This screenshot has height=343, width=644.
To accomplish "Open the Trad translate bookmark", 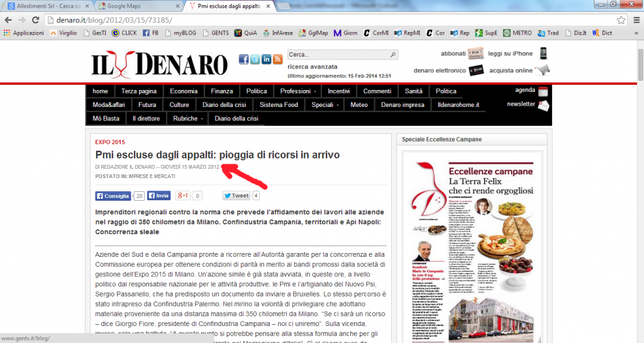I will click(x=548, y=33).
